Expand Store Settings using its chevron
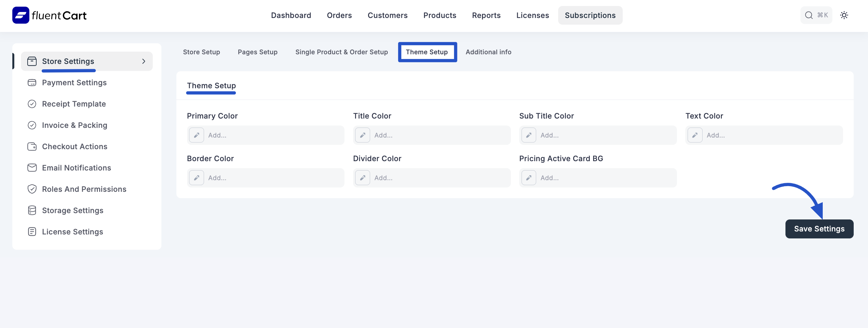This screenshot has width=868, height=328. click(x=144, y=61)
